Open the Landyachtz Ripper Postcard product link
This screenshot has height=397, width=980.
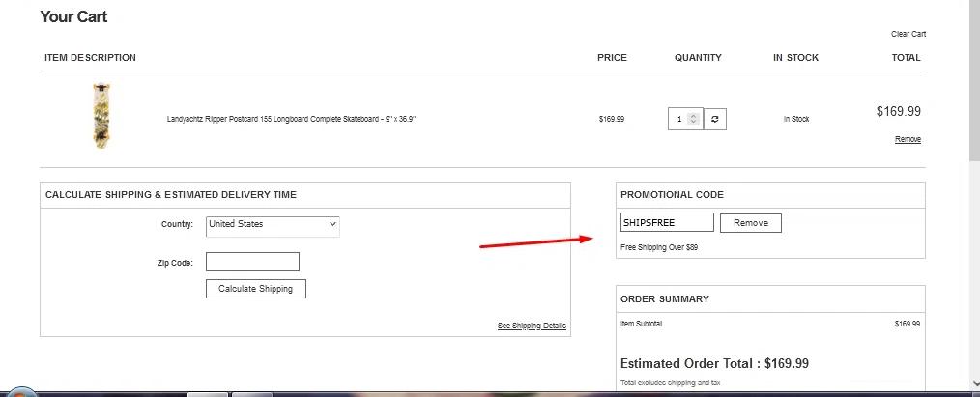291,120
